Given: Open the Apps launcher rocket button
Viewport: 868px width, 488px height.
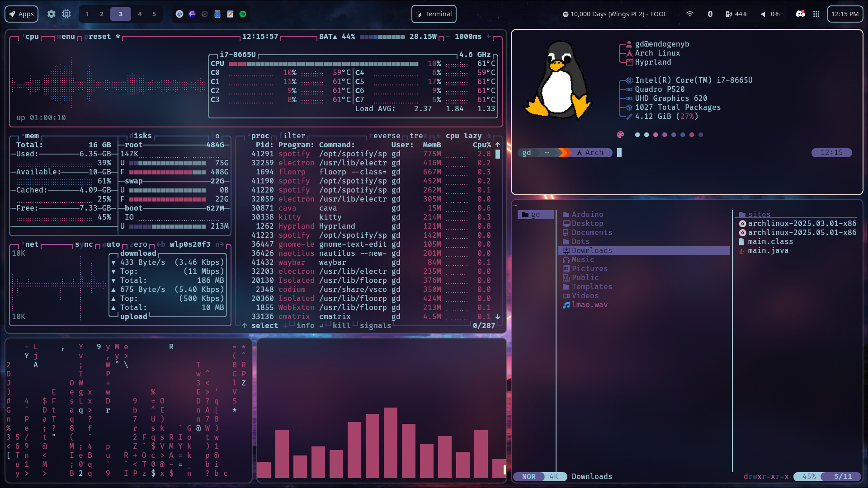Looking at the screenshot, I should (22, 14).
